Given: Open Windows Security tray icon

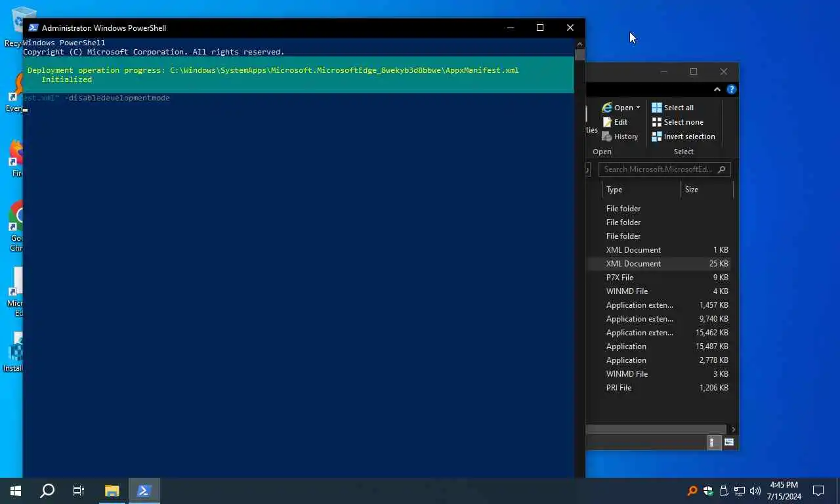Looking at the screenshot, I should pos(708,491).
